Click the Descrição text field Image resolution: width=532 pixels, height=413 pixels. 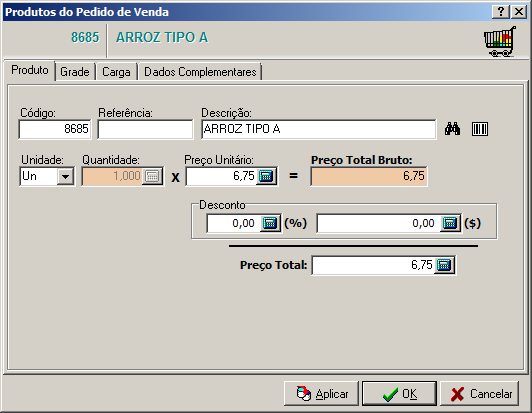coord(319,129)
